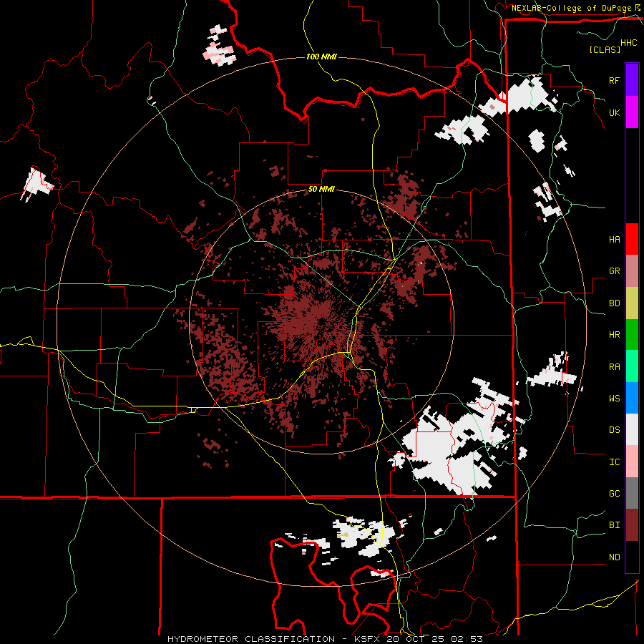
Task: Click the HA red legend swatch
Action: coord(632,239)
